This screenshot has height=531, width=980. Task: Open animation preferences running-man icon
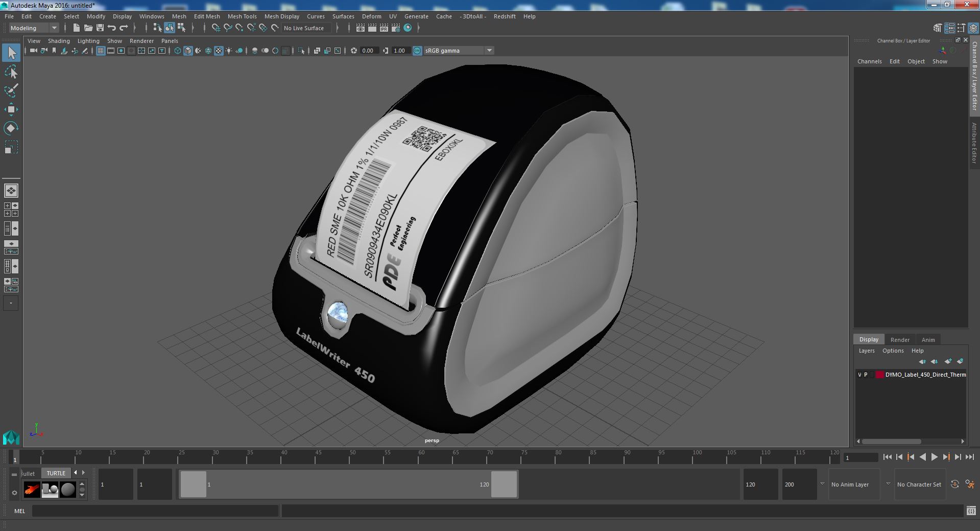(970, 484)
